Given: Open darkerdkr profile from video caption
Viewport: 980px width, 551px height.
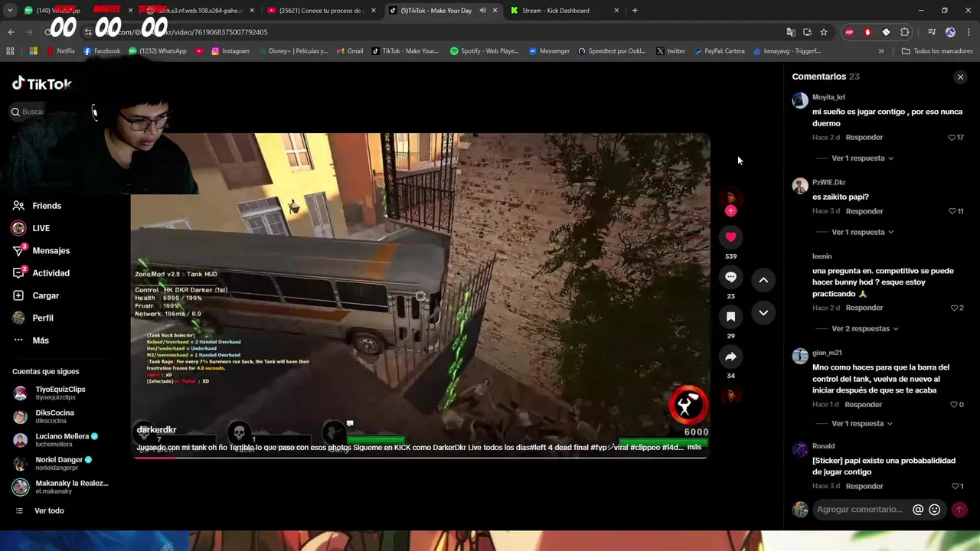Looking at the screenshot, I should coord(156,430).
